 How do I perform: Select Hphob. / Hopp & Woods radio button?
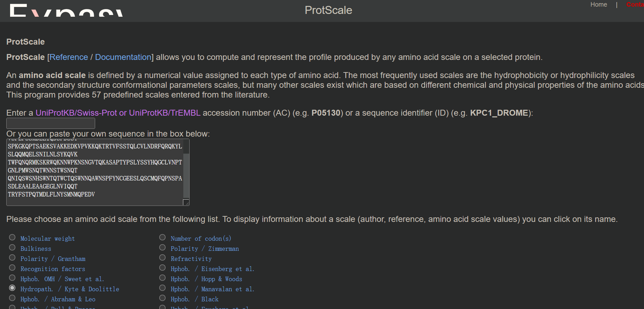(x=162, y=278)
